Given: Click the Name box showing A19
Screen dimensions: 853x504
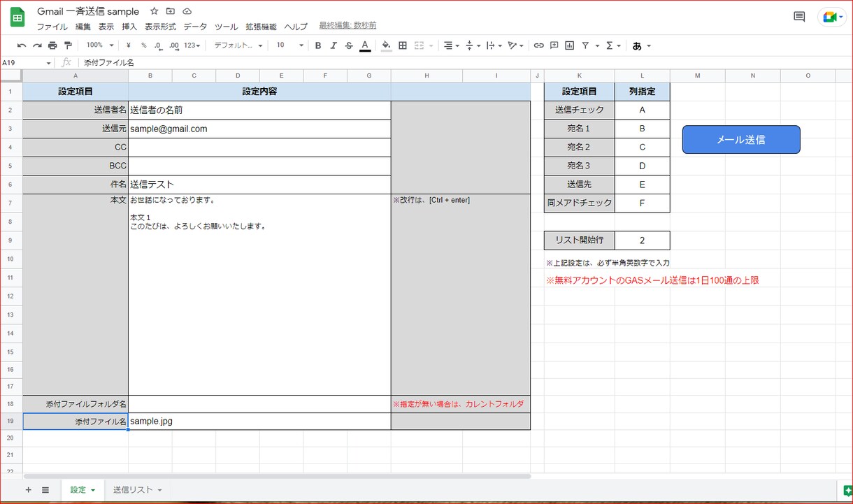Looking at the screenshot, I should pos(27,63).
